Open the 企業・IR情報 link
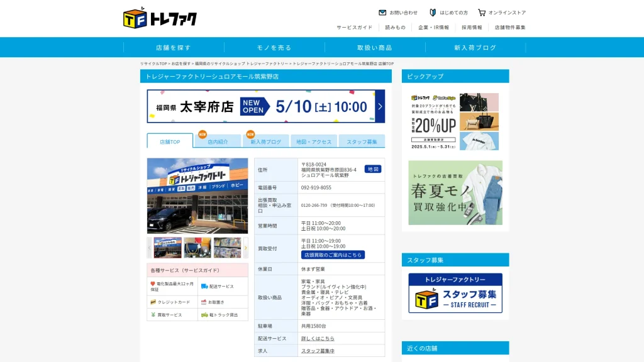 pos(433,28)
